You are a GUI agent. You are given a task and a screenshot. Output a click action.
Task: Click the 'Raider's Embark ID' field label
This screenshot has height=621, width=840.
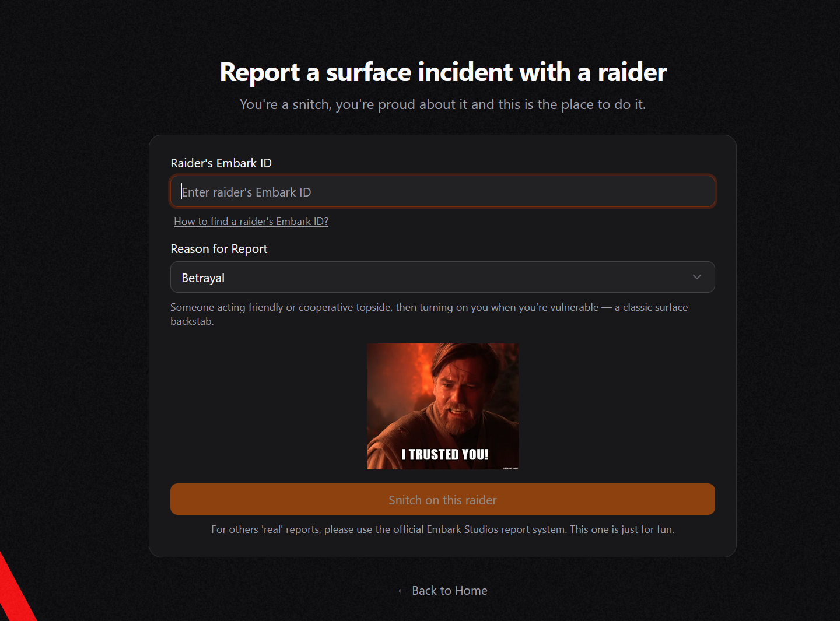click(220, 163)
